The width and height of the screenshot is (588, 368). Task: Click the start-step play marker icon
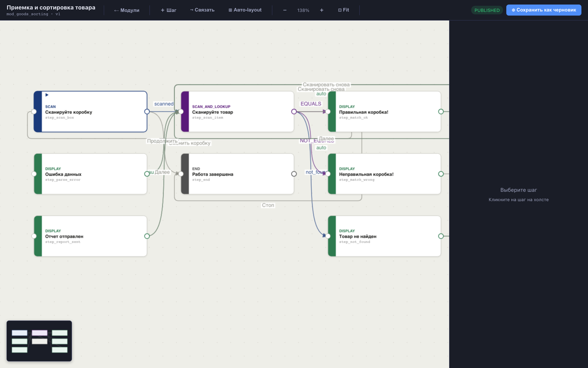pos(47,95)
